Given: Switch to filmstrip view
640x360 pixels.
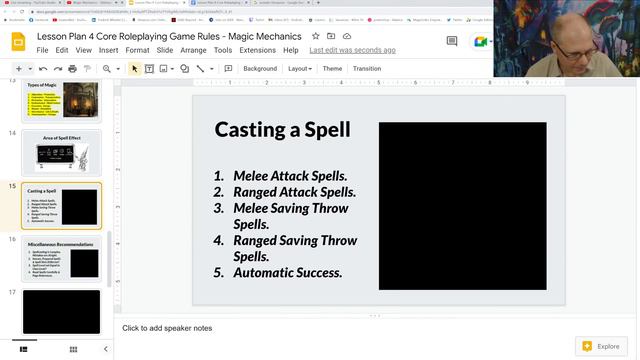Looking at the screenshot, I should click(x=24, y=349).
